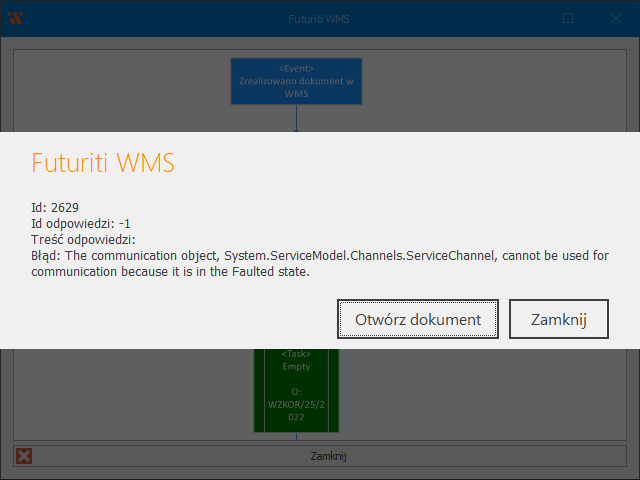Click the orange "Futuriti WMS" dialog heading
This screenshot has height=480, width=640.
103,164
